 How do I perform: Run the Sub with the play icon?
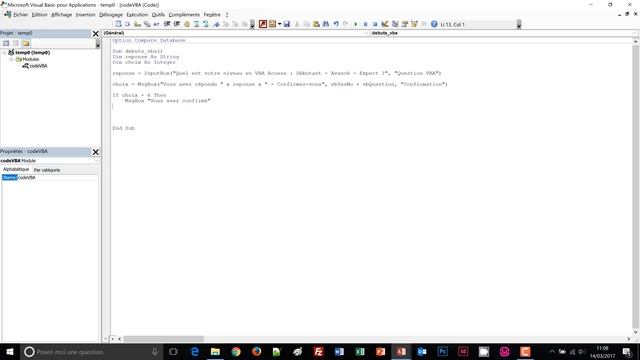(356, 24)
